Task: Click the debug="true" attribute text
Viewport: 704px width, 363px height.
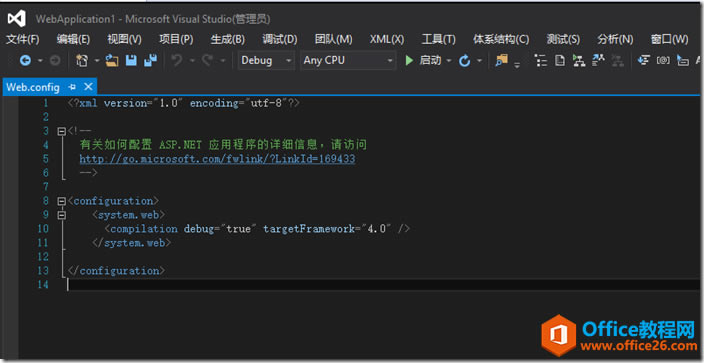Action: 220,229
